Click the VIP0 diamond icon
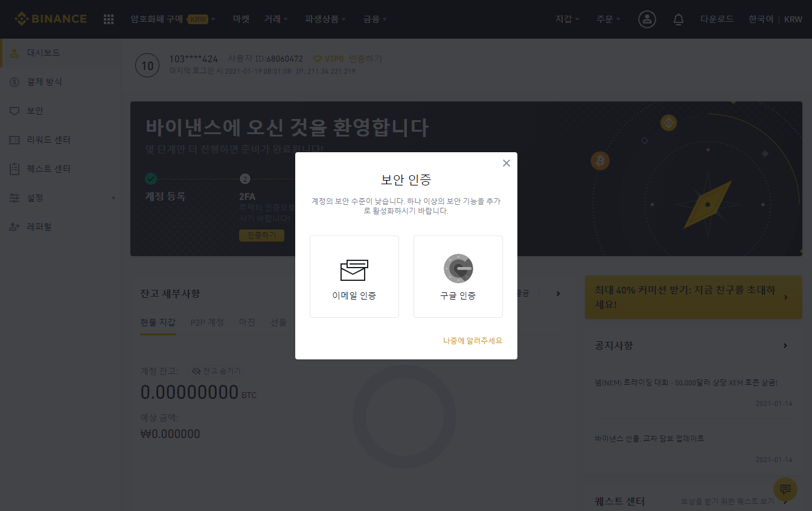 tap(318, 59)
